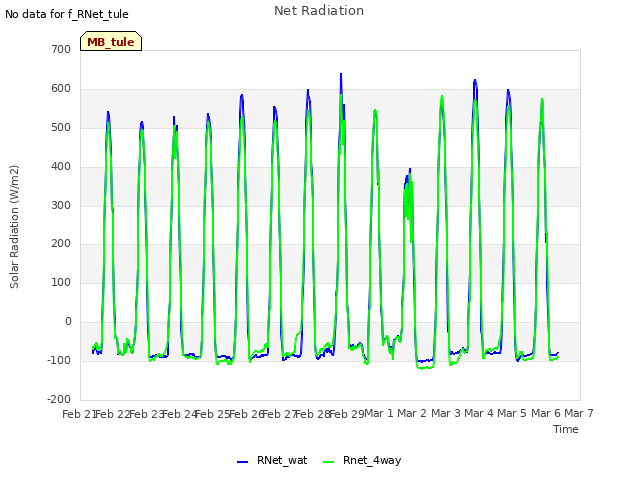Click the Mar 4 x-axis tick label
This screenshot has width=640, height=480.
coord(479,413)
